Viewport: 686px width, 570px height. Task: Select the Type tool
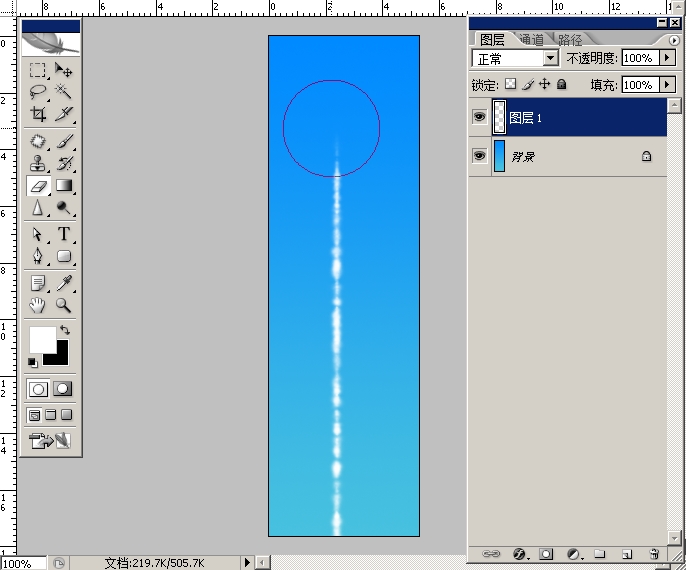[64, 234]
